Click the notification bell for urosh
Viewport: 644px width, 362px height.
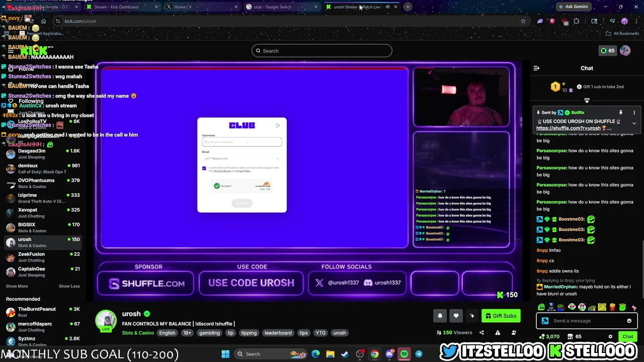(440, 316)
